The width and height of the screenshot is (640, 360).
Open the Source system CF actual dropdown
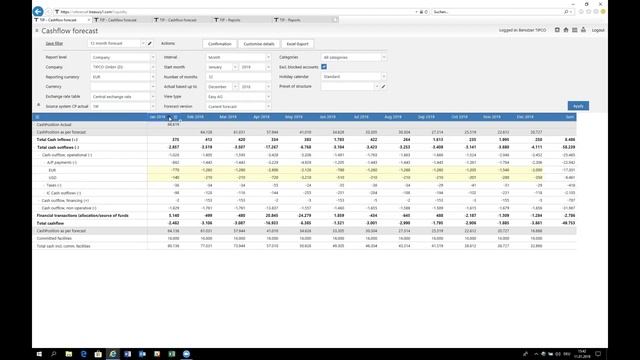(x=123, y=107)
